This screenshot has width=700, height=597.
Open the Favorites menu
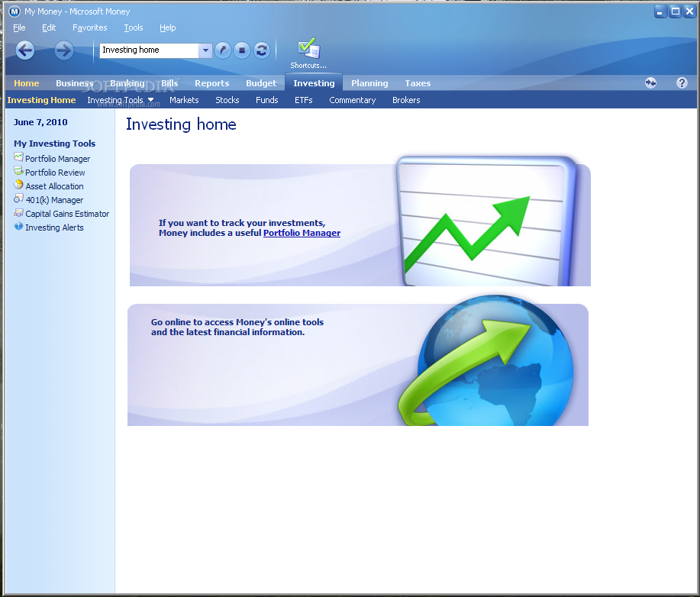90,27
